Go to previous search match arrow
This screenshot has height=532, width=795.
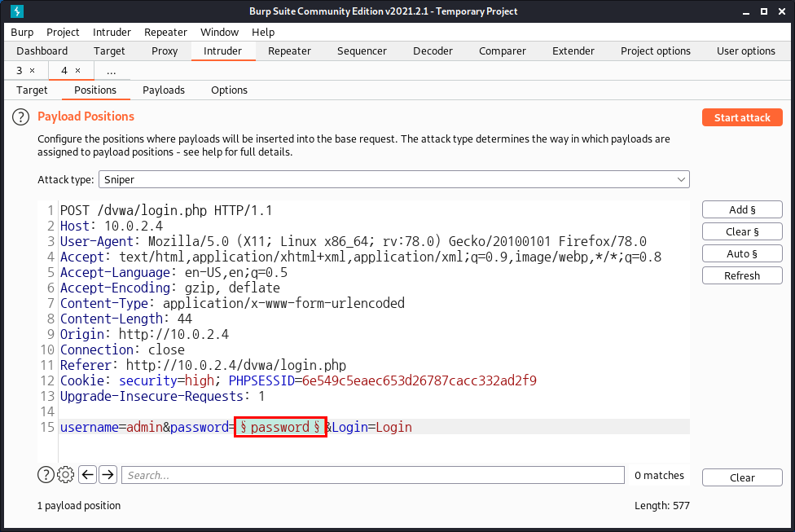coord(88,475)
